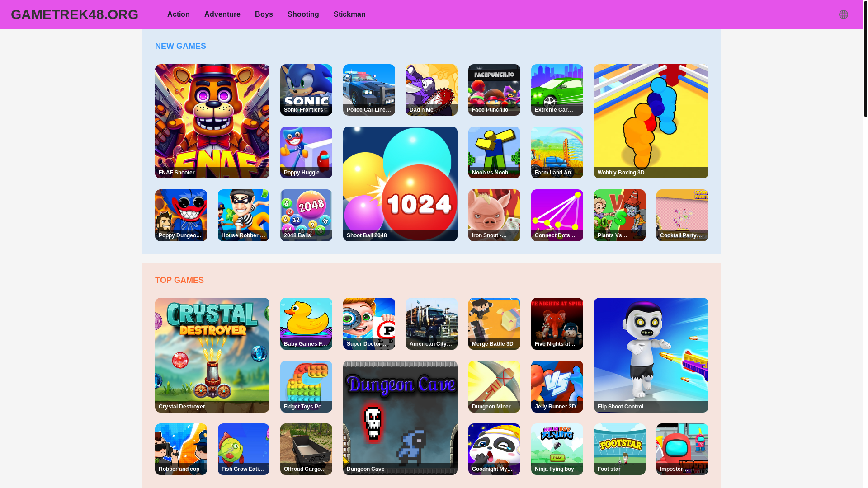Play the Fidget Toys Pop game
The width and height of the screenshot is (868, 488).
click(306, 386)
